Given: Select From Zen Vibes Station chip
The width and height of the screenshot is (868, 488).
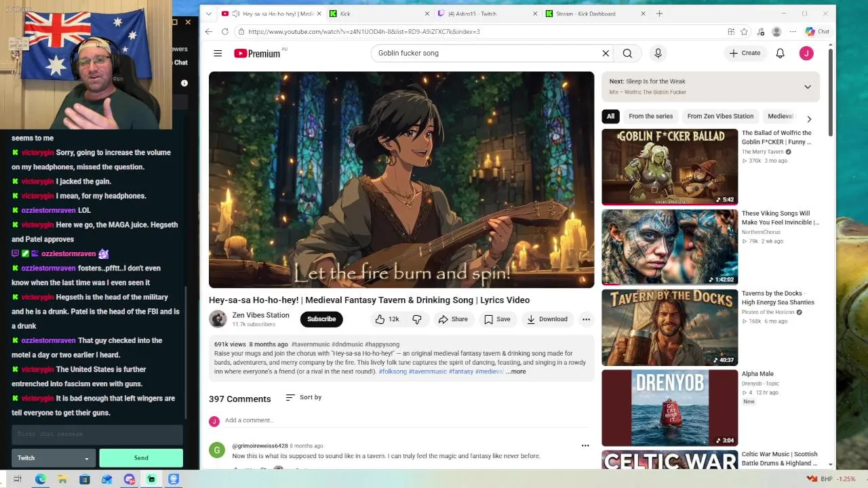Looking at the screenshot, I should click(x=720, y=116).
